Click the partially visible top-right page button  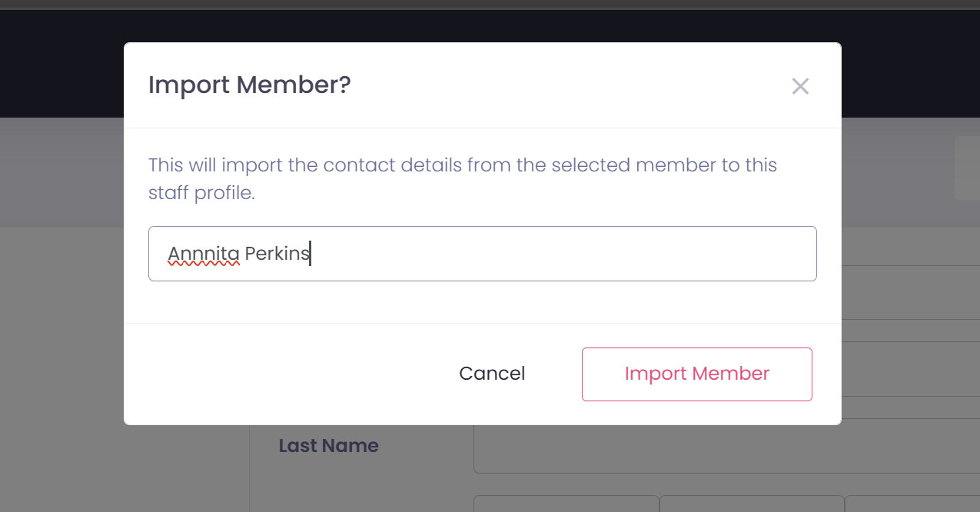(967, 168)
